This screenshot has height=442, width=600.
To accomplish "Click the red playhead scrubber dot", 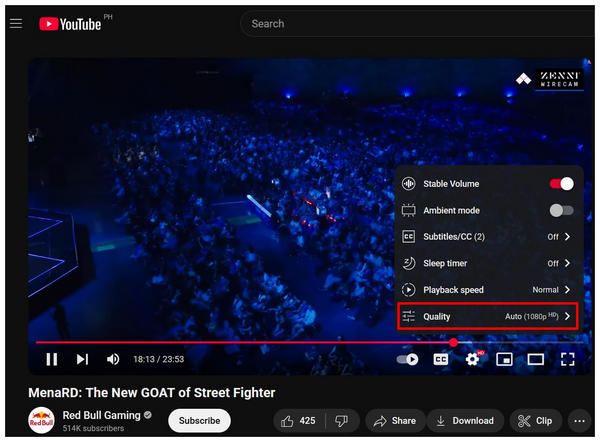I will pyautogui.click(x=453, y=343).
